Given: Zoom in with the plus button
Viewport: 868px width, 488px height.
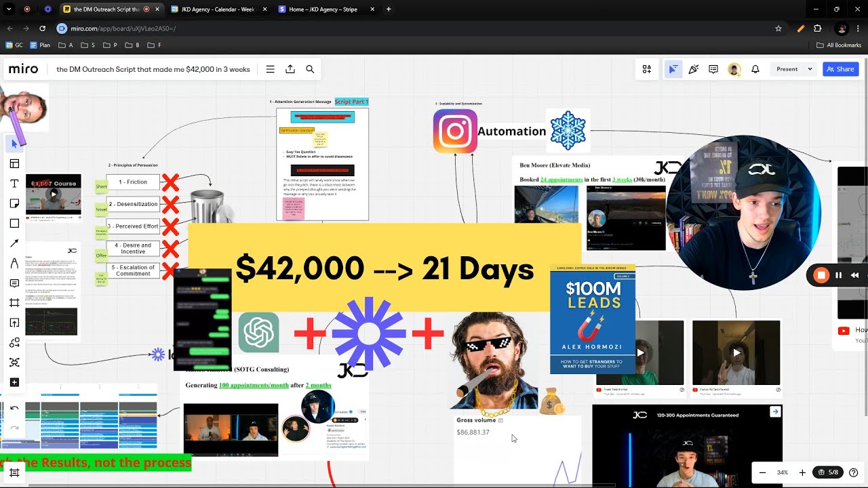Looking at the screenshot, I should [802, 472].
